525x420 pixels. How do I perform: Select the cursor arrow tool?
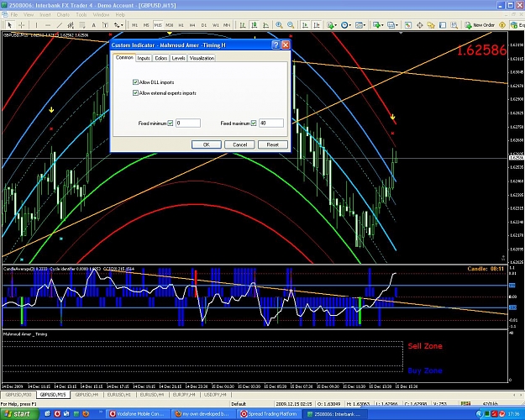pos(10,25)
